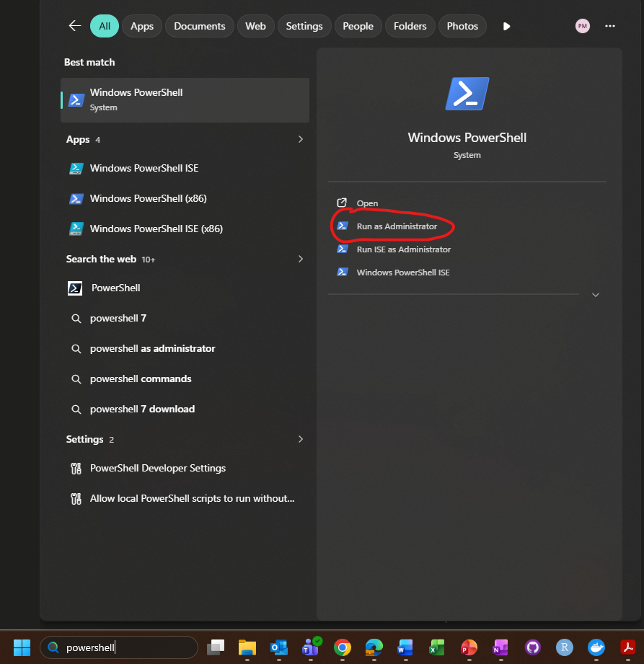The width and height of the screenshot is (644, 664).
Task: Click the magnifier icon in taskbar search
Action: pos(53,647)
